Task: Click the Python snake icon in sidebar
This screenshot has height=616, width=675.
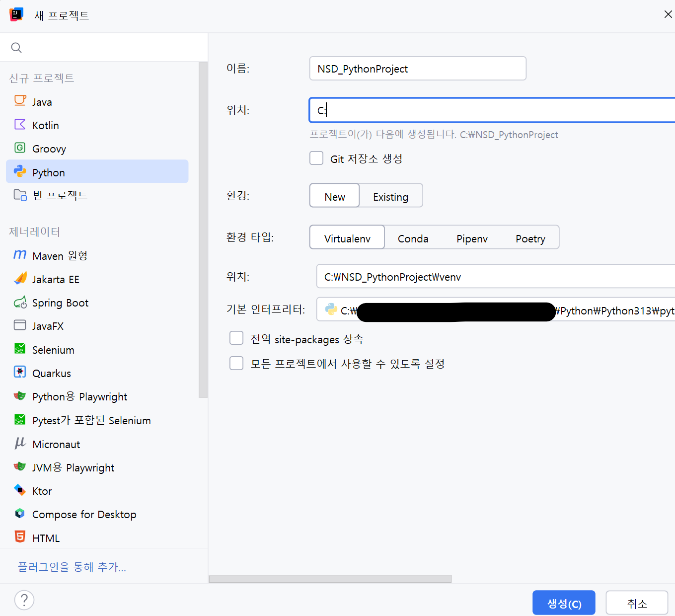Action: point(20,171)
